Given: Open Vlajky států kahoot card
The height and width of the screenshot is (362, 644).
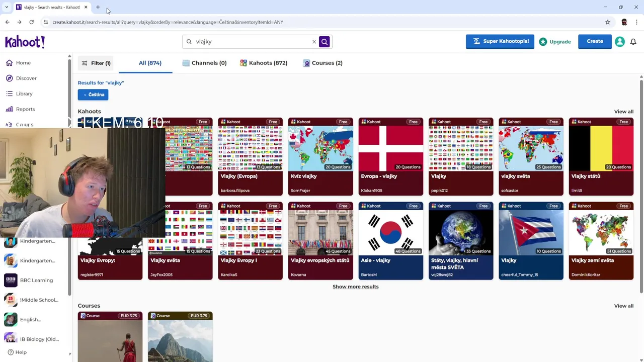Looking at the screenshot, I should [601, 156].
